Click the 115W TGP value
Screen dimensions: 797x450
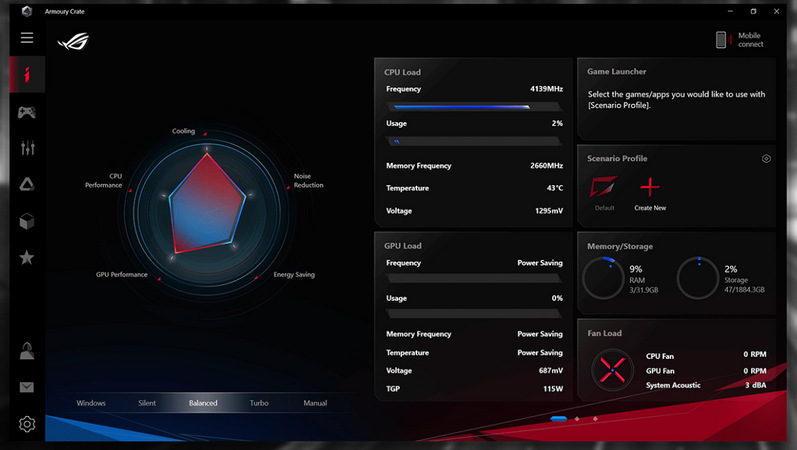pos(553,389)
